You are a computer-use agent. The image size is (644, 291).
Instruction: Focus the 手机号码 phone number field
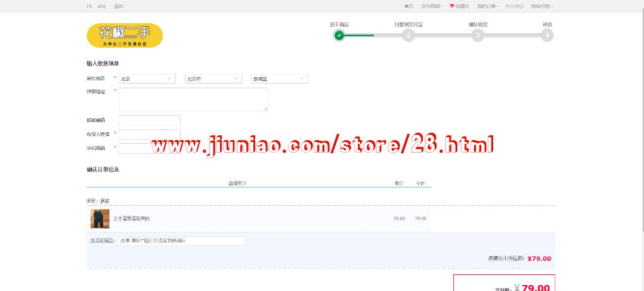point(150,148)
